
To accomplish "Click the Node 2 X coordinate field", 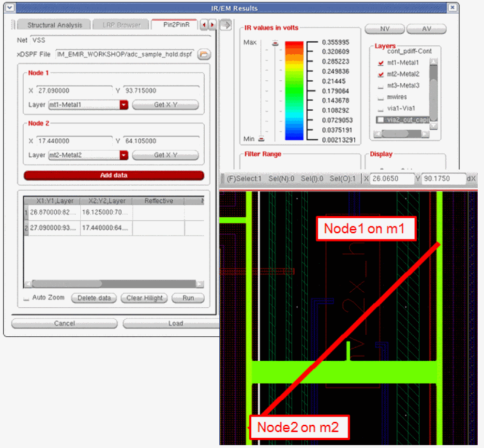I will point(75,141).
